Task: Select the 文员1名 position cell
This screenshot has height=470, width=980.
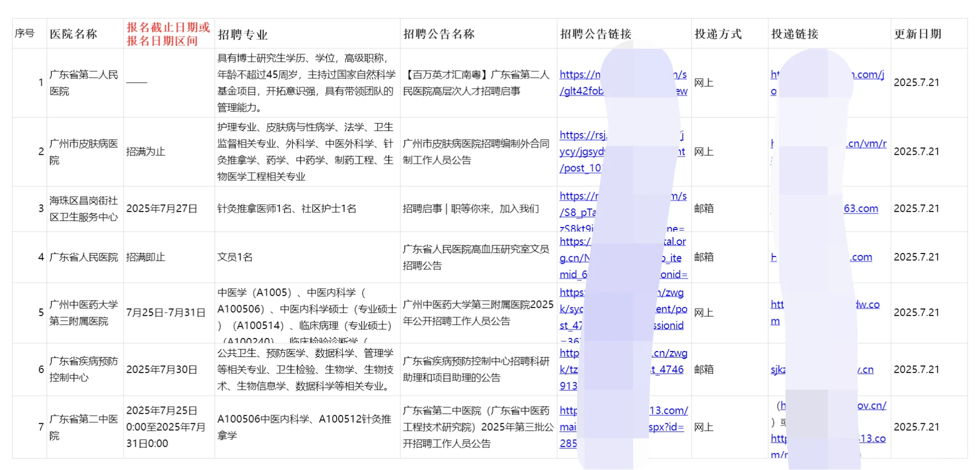Action: (307, 257)
